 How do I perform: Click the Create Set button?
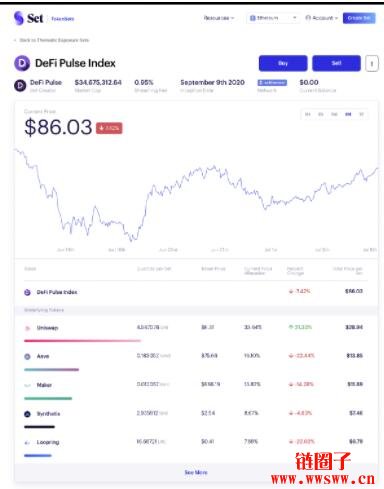[x=359, y=18]
